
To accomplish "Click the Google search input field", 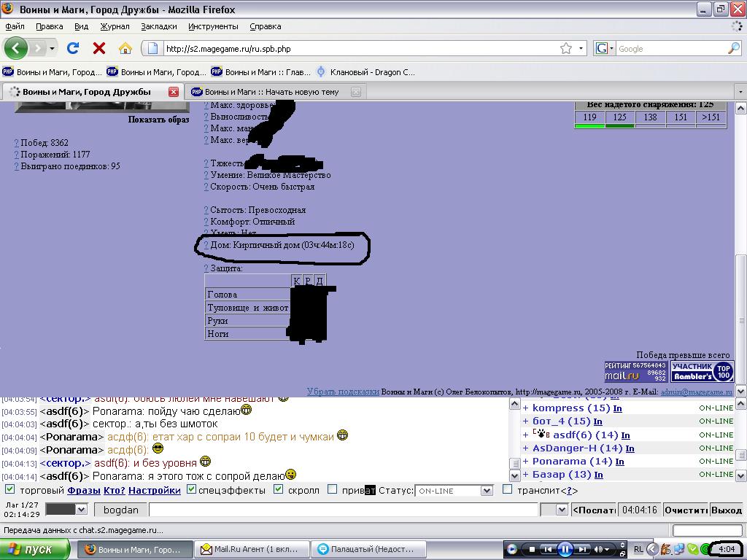I will (671, 49).
